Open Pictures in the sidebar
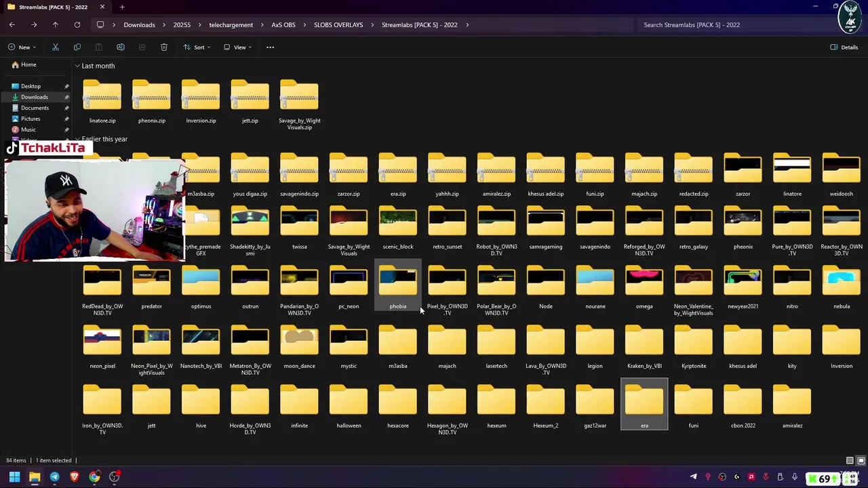This screenshot has width=868, height=488. click(x=31, y=119)
